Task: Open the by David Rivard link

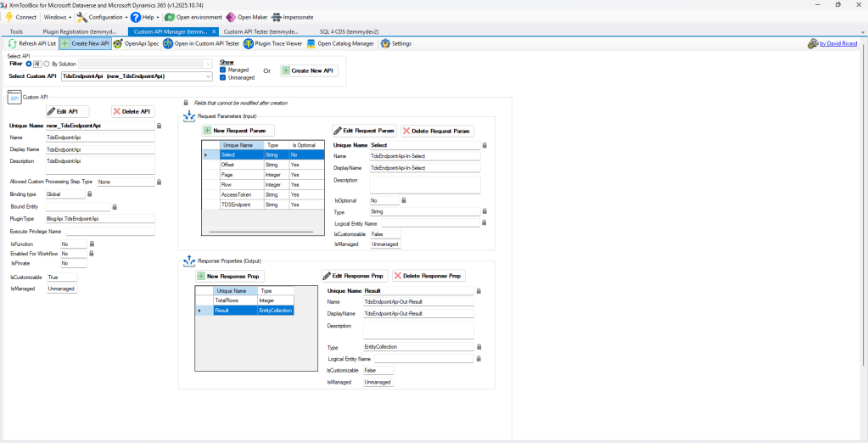Action: point(838,44)
